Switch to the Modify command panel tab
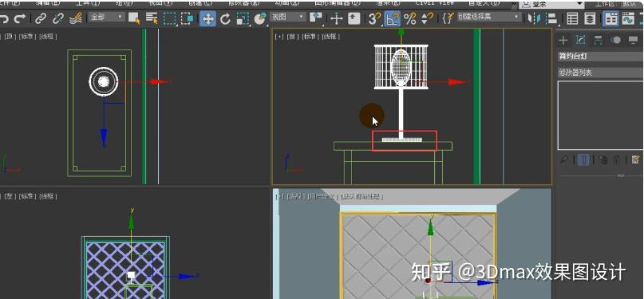This screenshot has width=644, height=299. click(x=581, y=40)
